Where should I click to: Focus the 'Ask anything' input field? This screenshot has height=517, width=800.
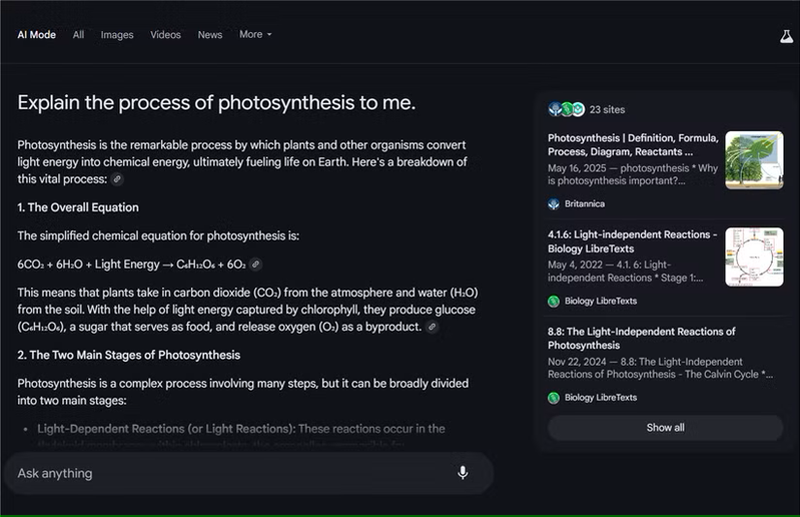pyautogui.click(x=249, y=473)
